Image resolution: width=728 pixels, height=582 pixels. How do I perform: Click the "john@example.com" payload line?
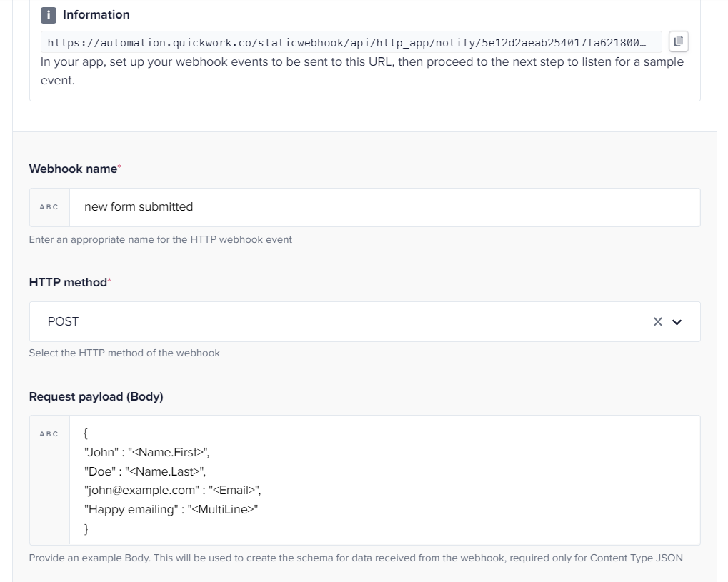pyautogui.click(x=172, y=490)
